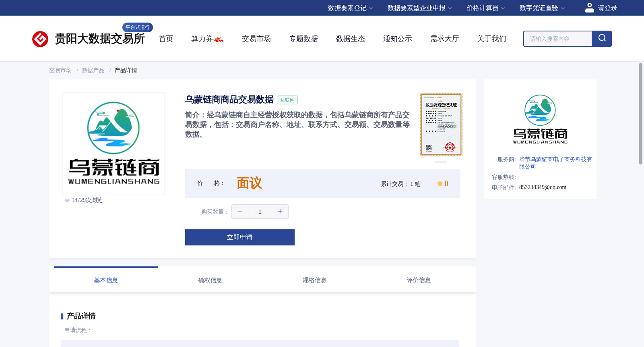Viewport: 644px width, 347px height.
Task: Open the 数字凭证查验 dropdown
Action: pyautogui.click(x=542, y=8)
